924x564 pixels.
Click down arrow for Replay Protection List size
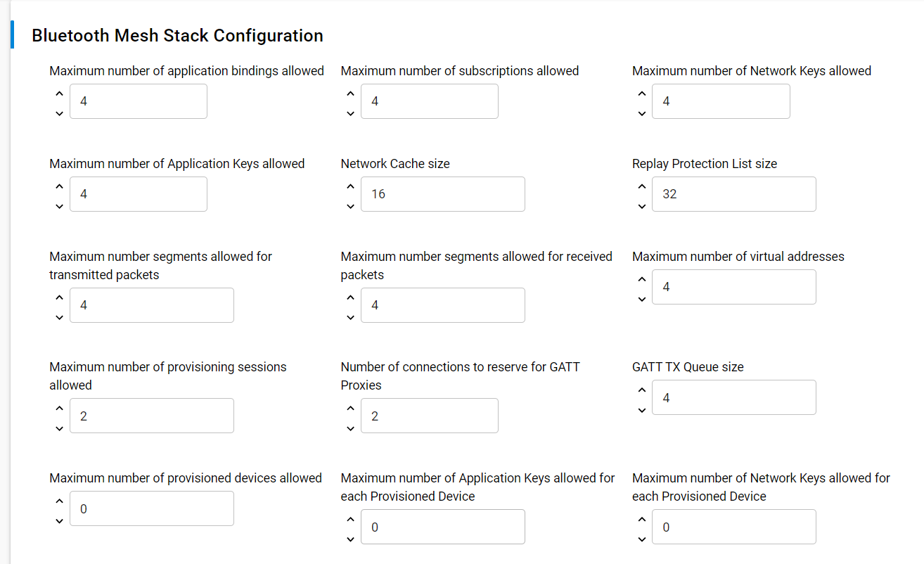click(641, 206)
